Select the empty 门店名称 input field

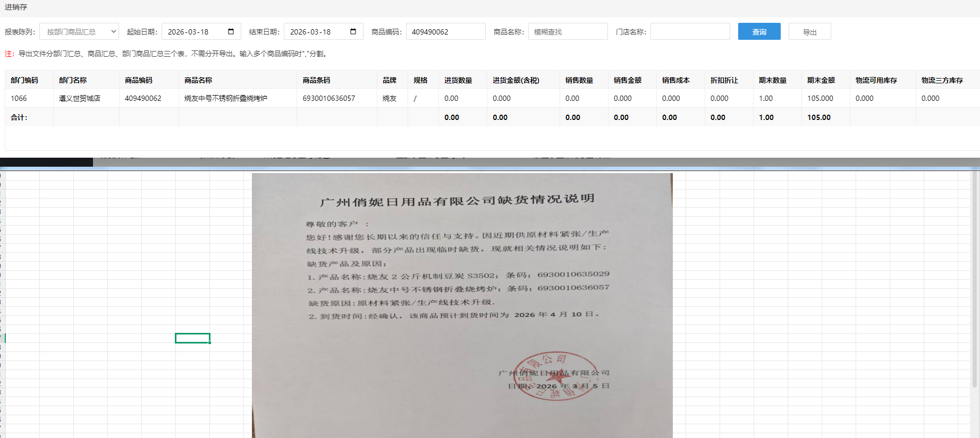click(690, 32)
